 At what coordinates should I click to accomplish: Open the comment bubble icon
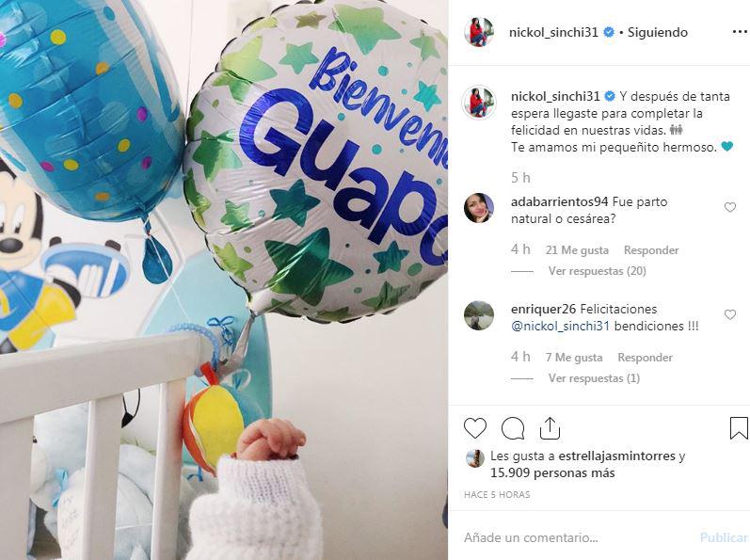coord(513,428)
